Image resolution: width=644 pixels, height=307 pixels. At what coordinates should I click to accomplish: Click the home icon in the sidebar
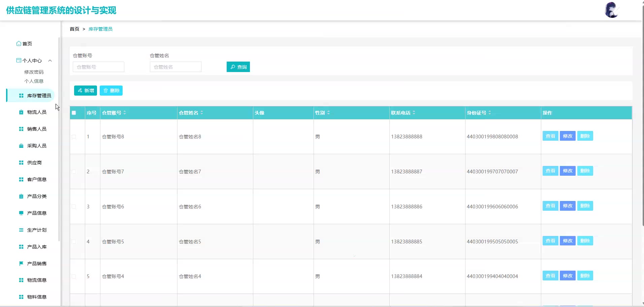click(x=19, y=44)
